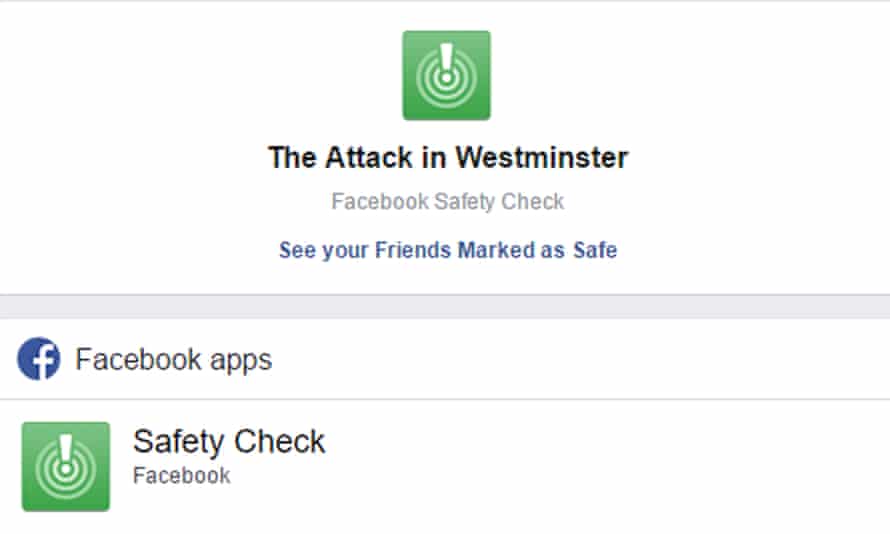Open the "Safety Check" app title

(229, 441)
